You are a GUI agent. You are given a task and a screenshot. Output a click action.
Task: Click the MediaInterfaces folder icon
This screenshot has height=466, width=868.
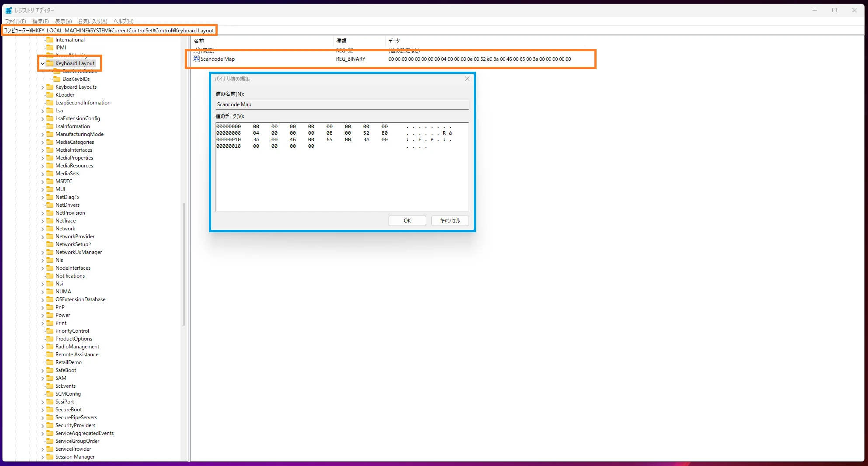(50, 150)
